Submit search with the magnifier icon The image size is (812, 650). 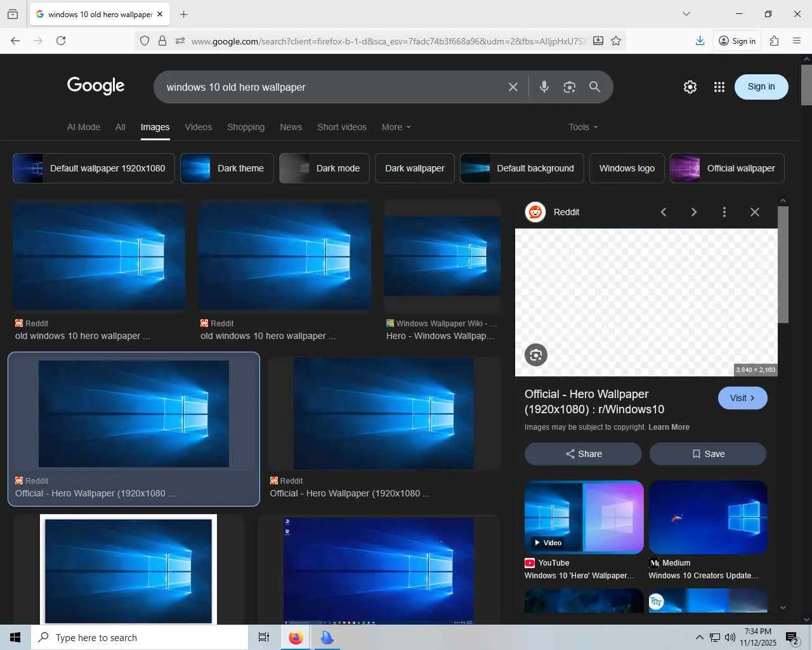tap(594, 87)
